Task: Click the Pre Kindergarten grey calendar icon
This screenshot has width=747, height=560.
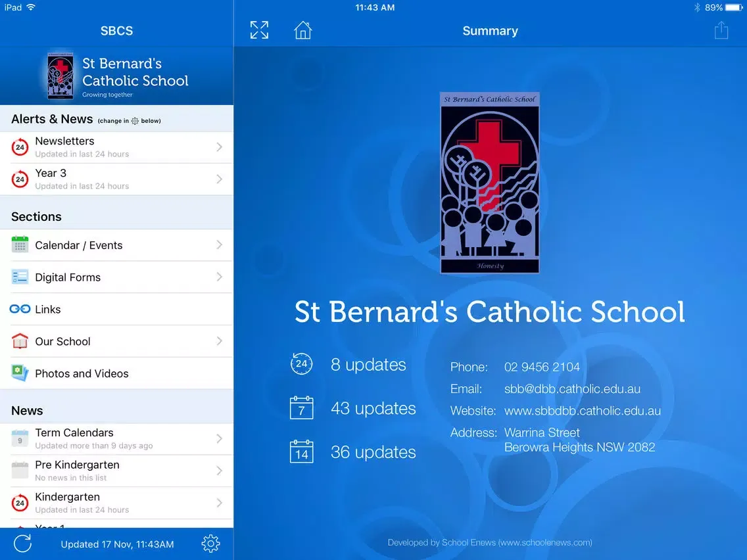Action: coord(20,470)
